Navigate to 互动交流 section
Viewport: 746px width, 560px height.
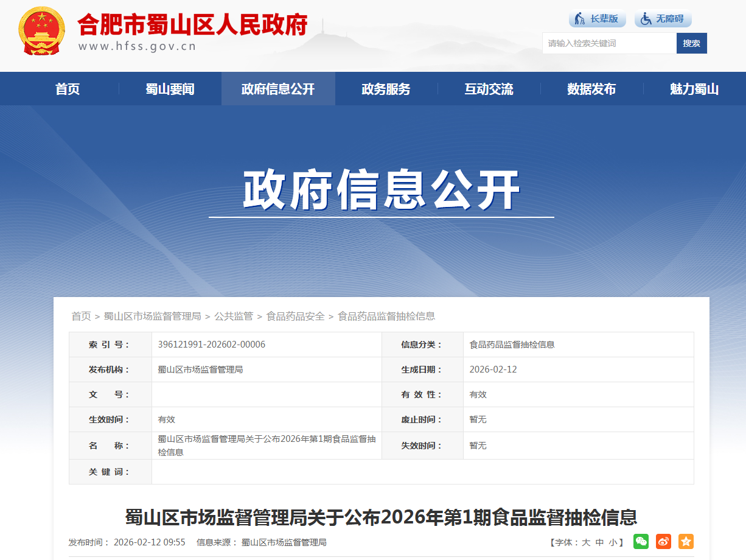489,89
